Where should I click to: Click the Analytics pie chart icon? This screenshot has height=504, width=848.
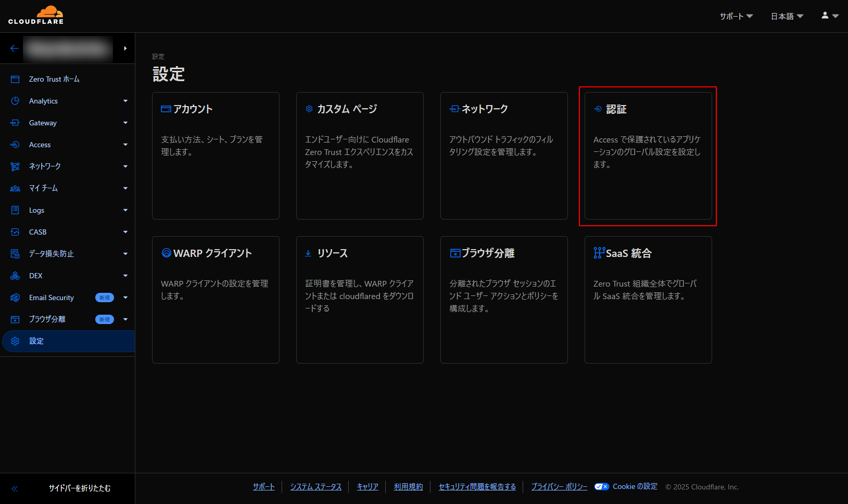pyautogui.click(x=15, y=101)
